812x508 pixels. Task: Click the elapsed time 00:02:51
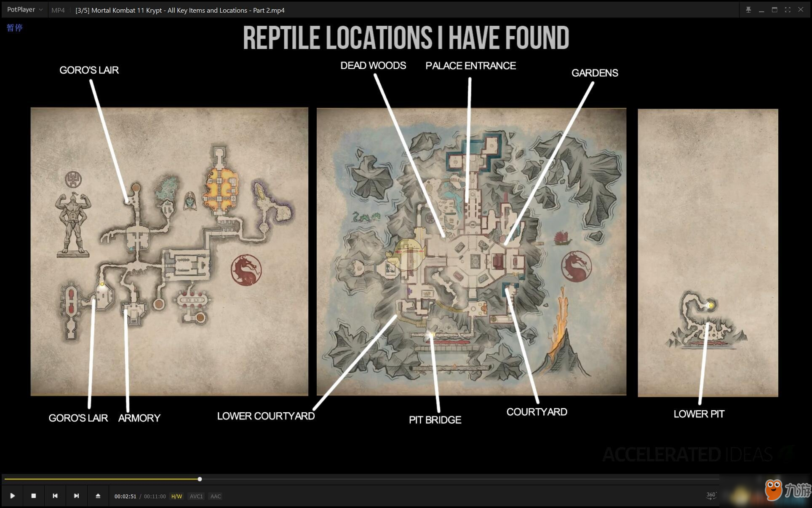coord(126,496)
